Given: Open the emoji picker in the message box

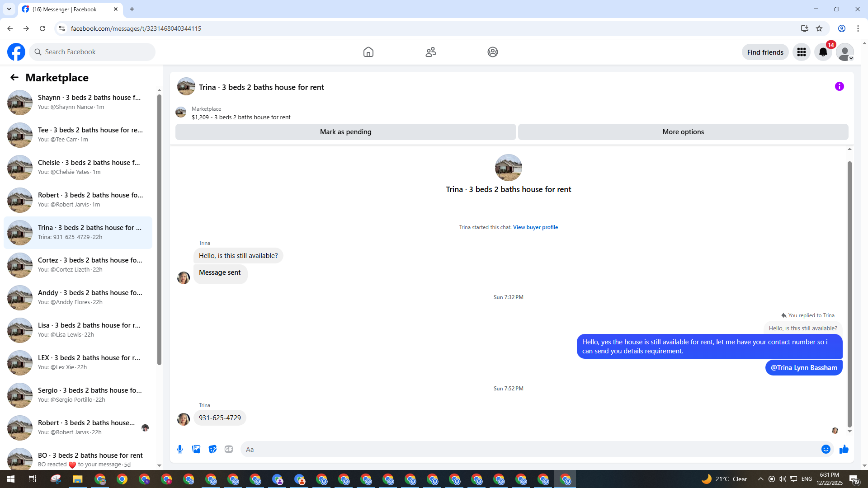Looking at the screenshot, I should (826, 449).
